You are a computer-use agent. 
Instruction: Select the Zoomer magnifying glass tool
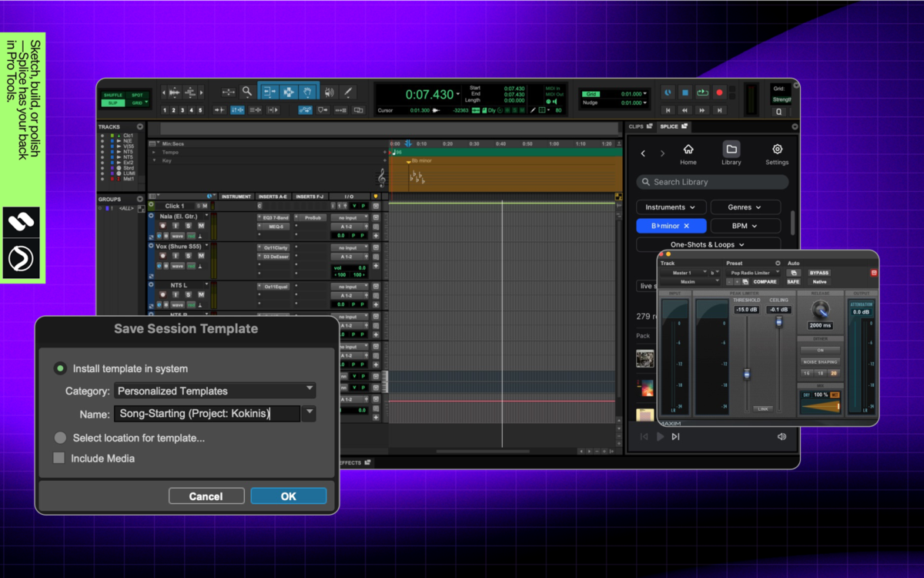tap(247, 91)
